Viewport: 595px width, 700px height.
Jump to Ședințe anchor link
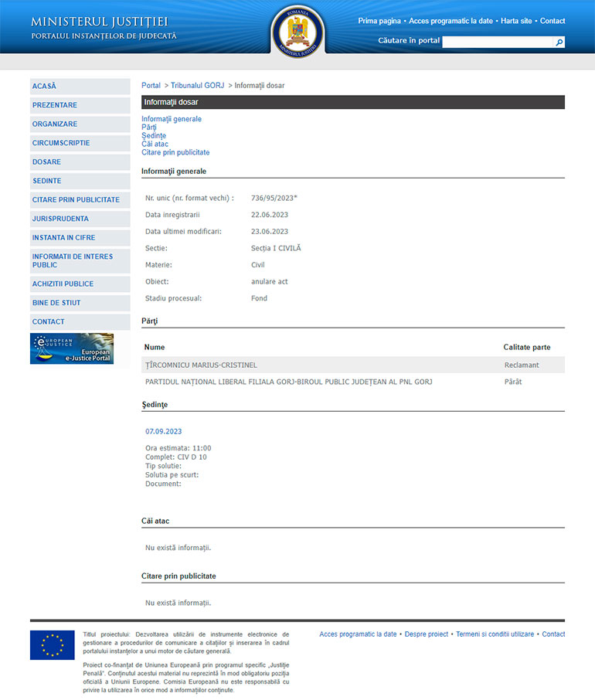point(154,136)
